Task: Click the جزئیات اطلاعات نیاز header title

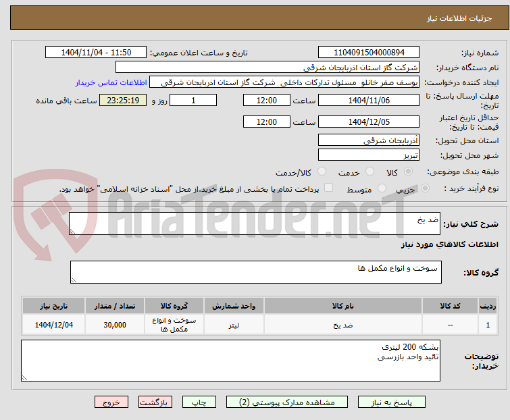Action: pos(459,18)
